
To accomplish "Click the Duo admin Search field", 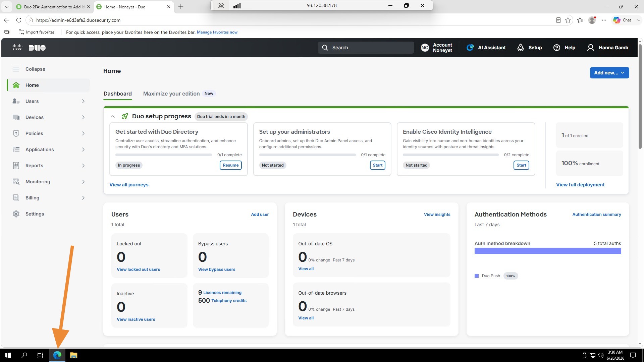I will pyautogui.click(x=366, y=48).
